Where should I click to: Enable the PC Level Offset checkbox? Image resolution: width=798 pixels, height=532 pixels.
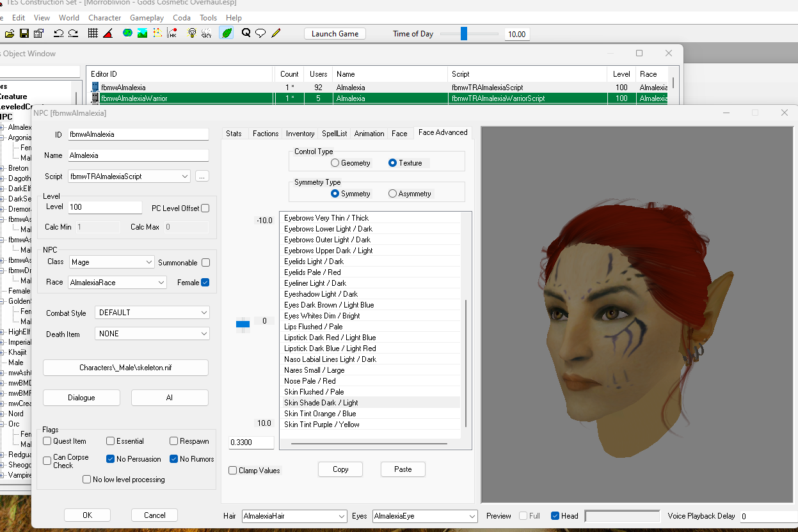point(205,208)
